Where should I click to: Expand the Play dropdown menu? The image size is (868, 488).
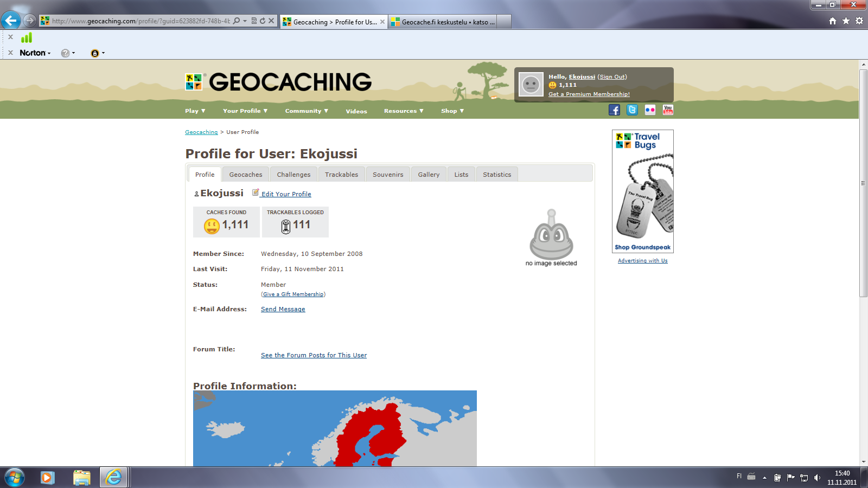tap(195, 111)
